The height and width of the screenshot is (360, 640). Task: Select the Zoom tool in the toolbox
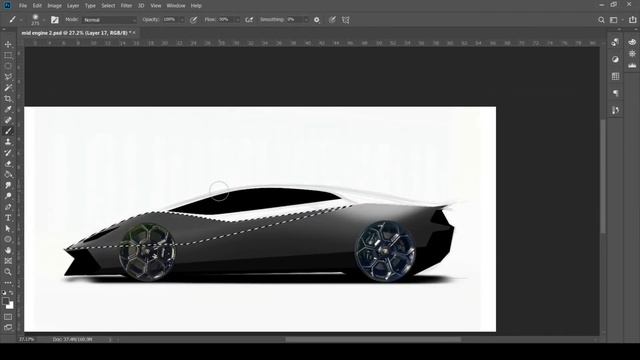pos(8,272)
